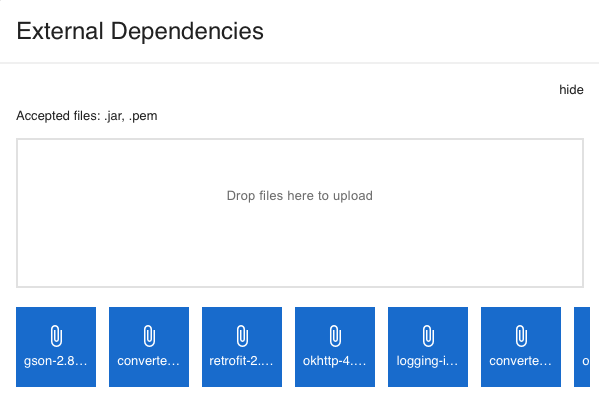
Task: Click the empty file drop zone area
Action: click(x=300, y=213)
